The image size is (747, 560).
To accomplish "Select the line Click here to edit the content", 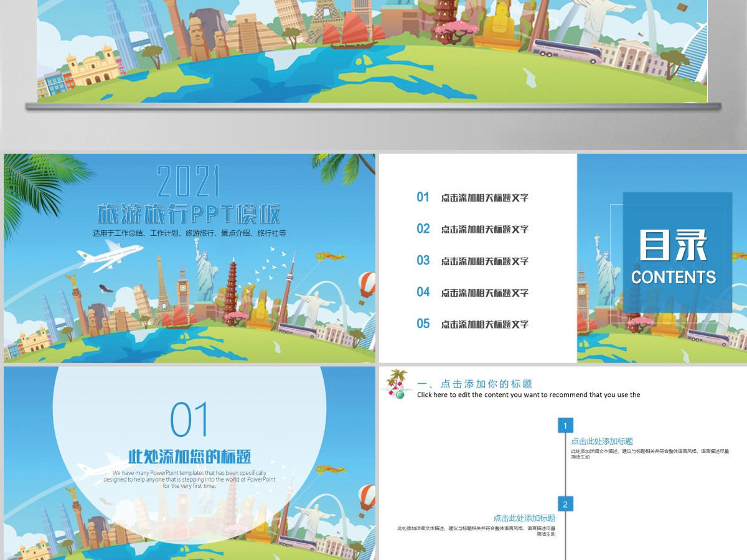I will tap(529, 394).
